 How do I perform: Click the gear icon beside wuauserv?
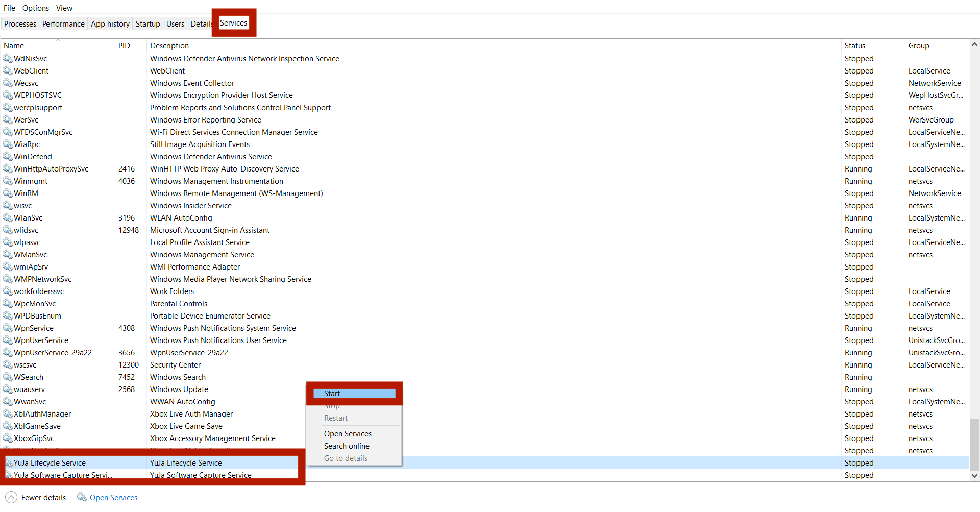(x=8, y=389)
